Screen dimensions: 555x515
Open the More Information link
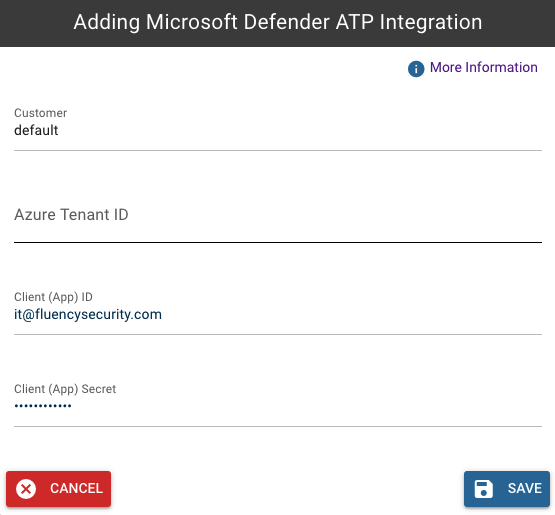484,67
